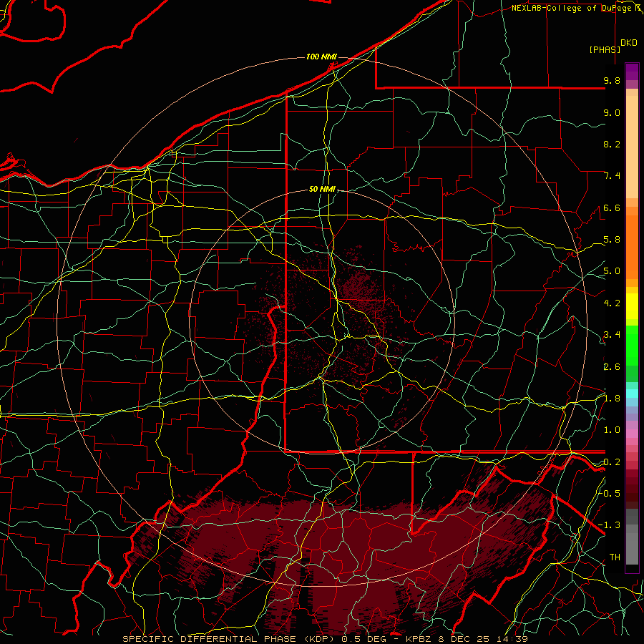
Task: Click the "[PHAS]" units label
Action: coord(605,49)
